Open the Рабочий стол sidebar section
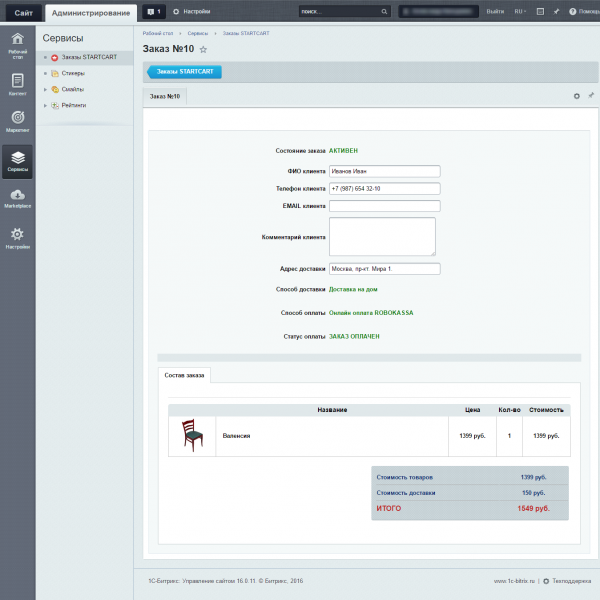Viewport: 600px width, 600px height. (x=17, y=43)
